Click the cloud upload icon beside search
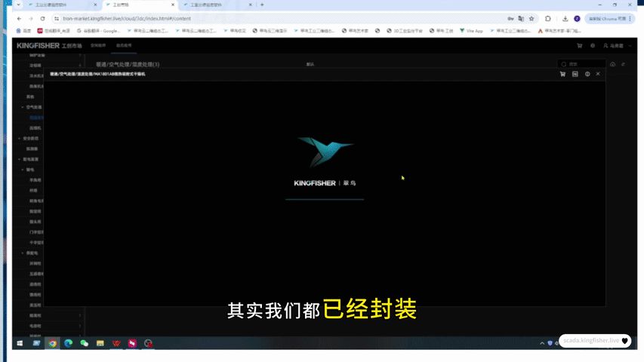644x362 pixels. (612, 64)
